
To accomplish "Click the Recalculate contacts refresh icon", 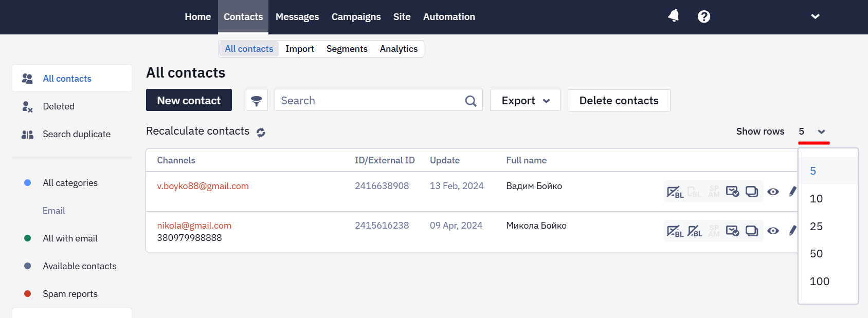I will [x=261, y=132].
